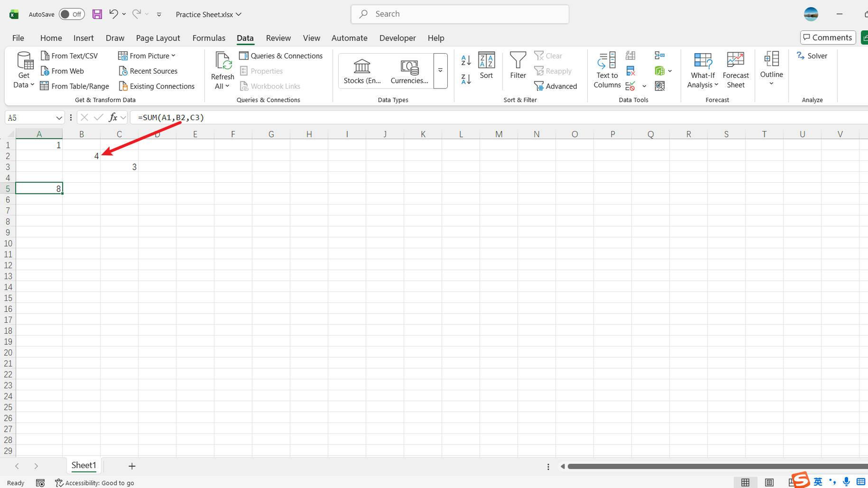
Task: Open the Sort dialog
Action: [x=486, y=66]
